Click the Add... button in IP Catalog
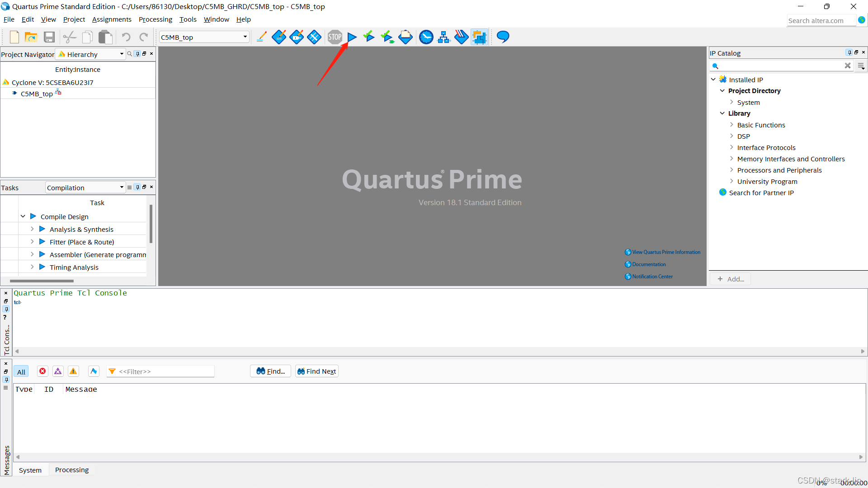This screenshot has height=488, width=868. click(731, 279)
